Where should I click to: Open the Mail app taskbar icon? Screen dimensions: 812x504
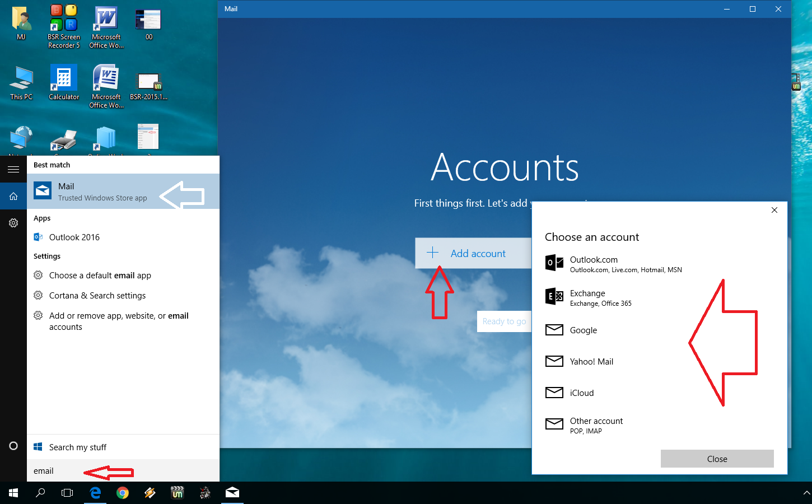(232, 493)
